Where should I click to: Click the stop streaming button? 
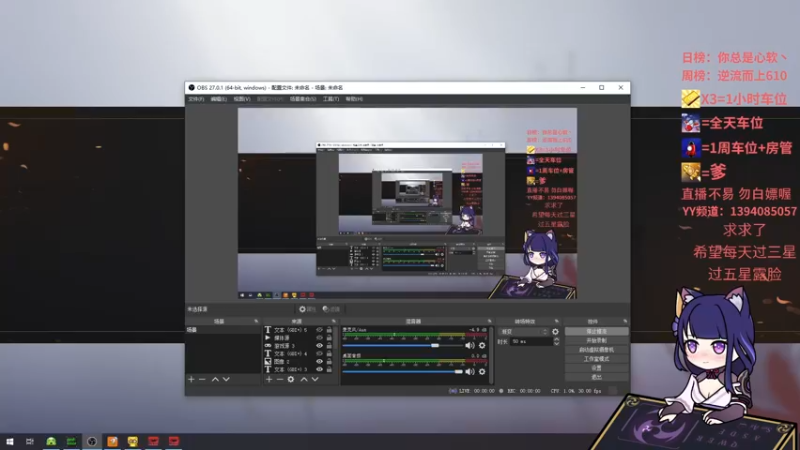(596, 332)
